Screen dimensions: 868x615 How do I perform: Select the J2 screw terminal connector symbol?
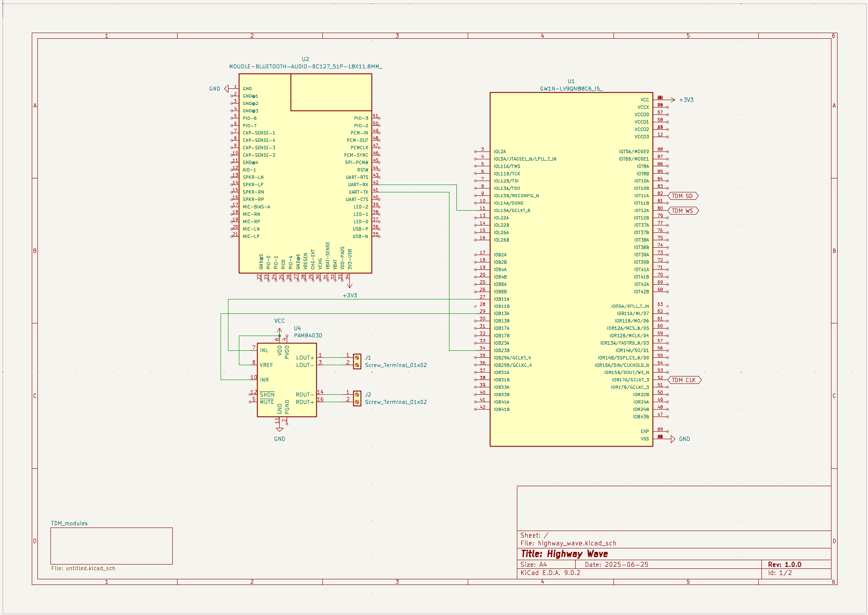(357, 398)
